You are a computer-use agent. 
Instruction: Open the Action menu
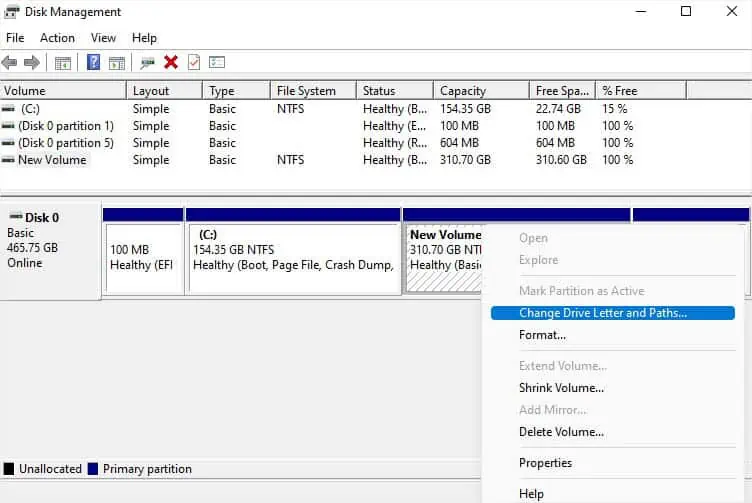57,38
